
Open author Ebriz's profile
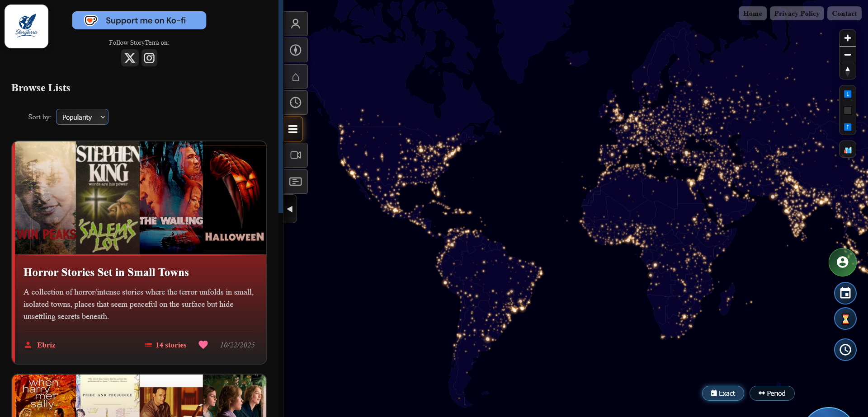40,345
